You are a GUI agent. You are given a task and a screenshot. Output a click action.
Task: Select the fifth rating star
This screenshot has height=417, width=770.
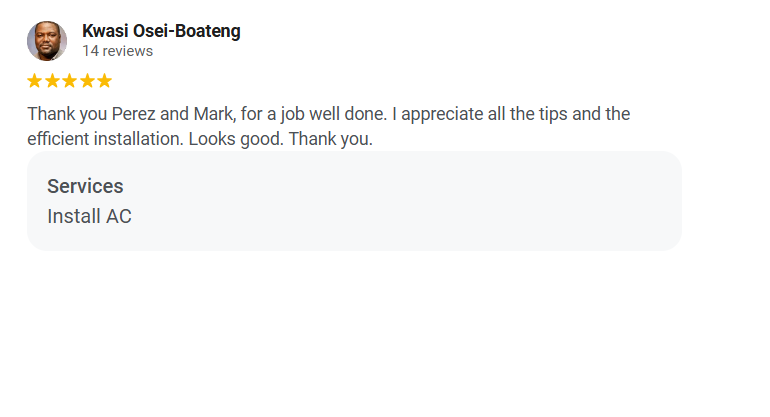coord(105,81)
